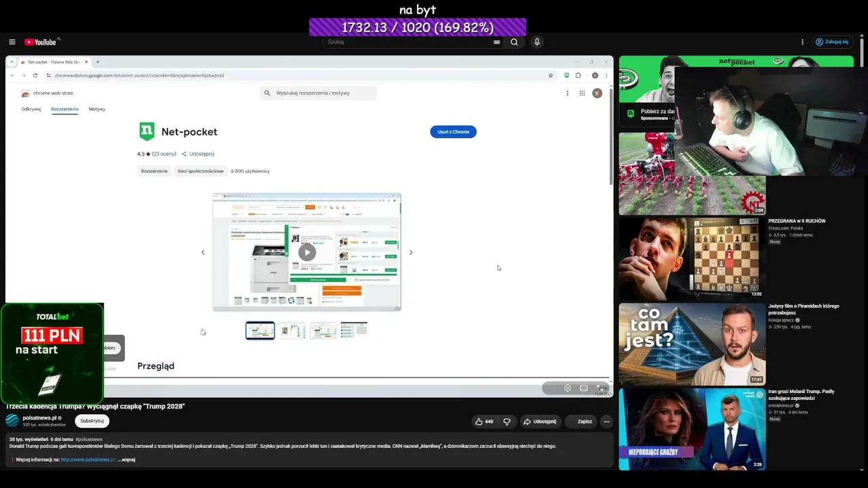Viewport: 868px width, 488px height.
Task: Open YouTube settings three-dot menu
Action: (x=802, y=42)
